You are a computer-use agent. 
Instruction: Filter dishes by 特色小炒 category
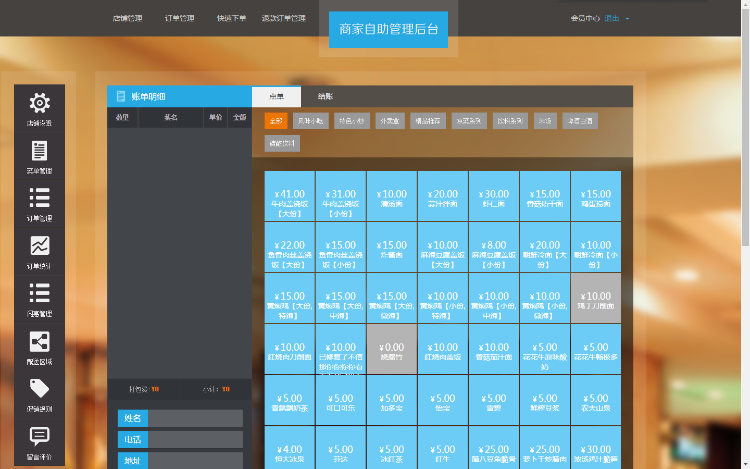(x=352, y=121)
